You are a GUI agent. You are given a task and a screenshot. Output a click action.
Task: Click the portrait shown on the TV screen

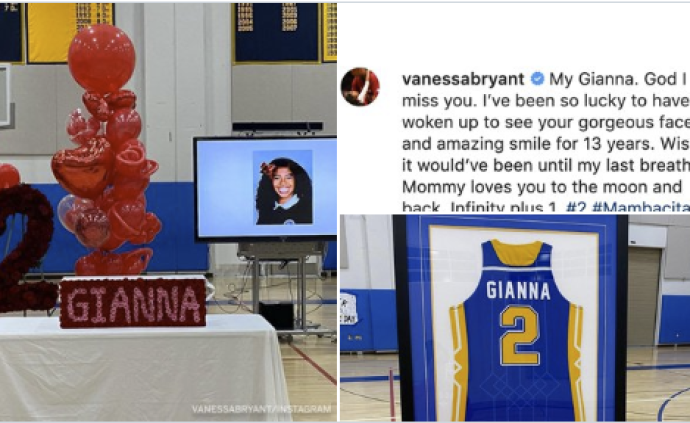283,187
